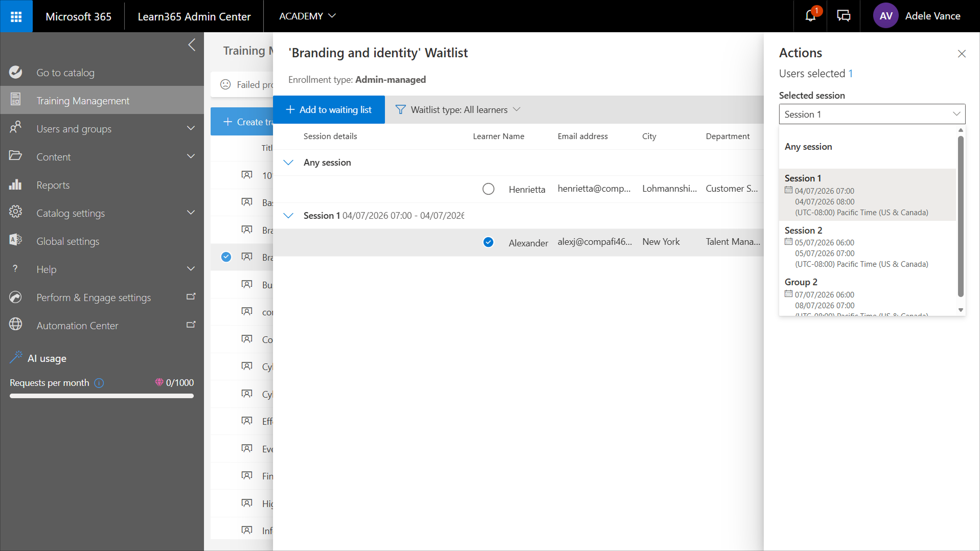This screenshot has height=551, width=980.
Task: Expand the Help menu chevron
Action: (x=191, y=269)
